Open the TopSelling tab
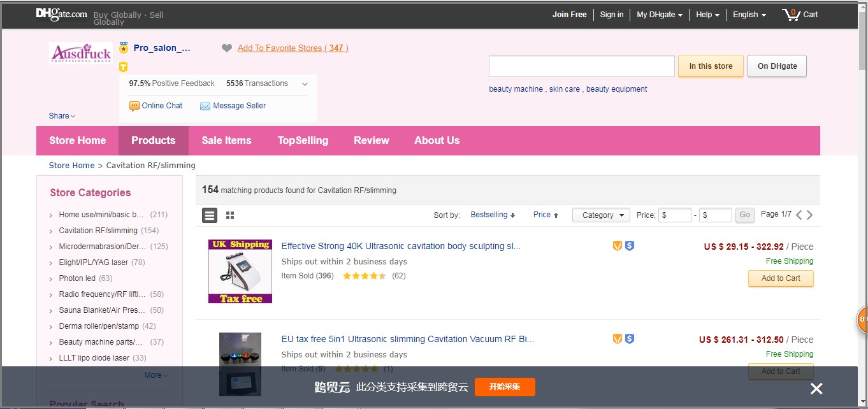 pyautogui.click(x=303, y=141)
